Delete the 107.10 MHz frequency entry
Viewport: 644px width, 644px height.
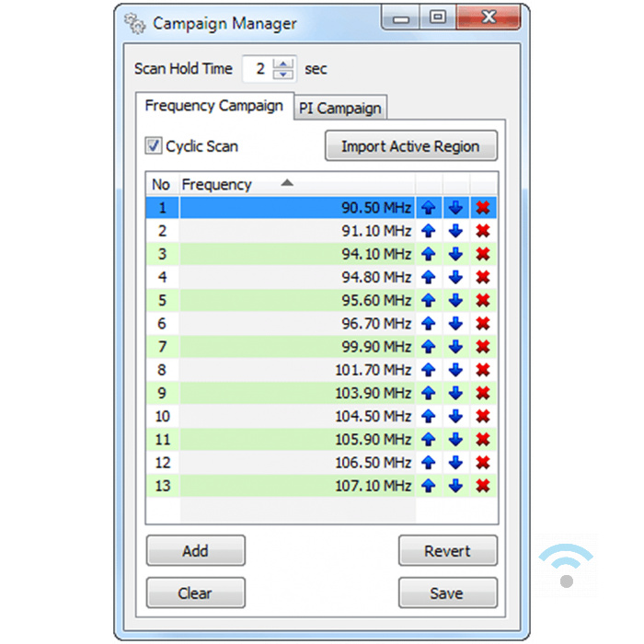click(x=482, y=486)
